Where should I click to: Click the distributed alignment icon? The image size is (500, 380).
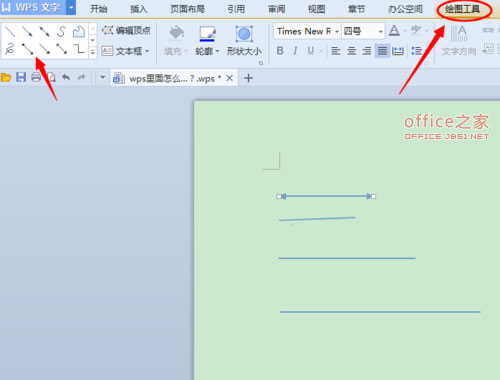coord(398,51)
